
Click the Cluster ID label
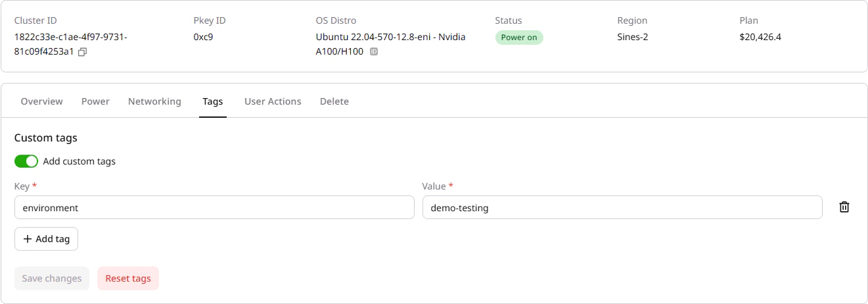pyautogui.click(x=35, y=20)
